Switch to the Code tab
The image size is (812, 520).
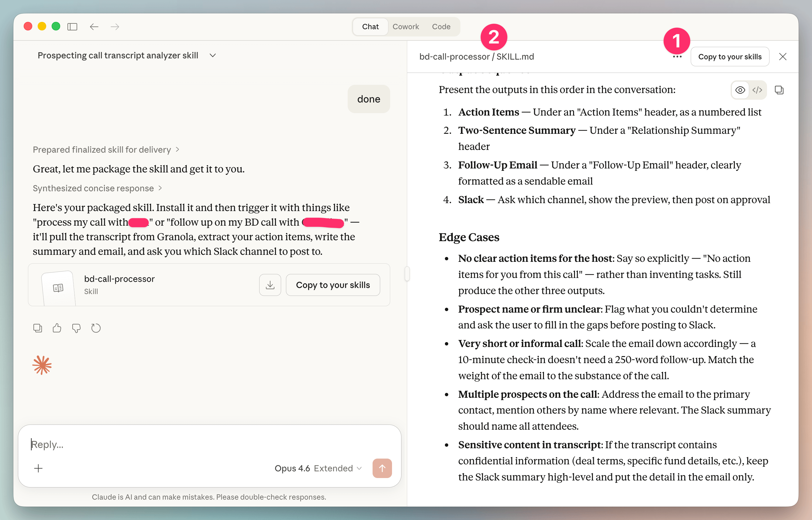tap(441, 27)
